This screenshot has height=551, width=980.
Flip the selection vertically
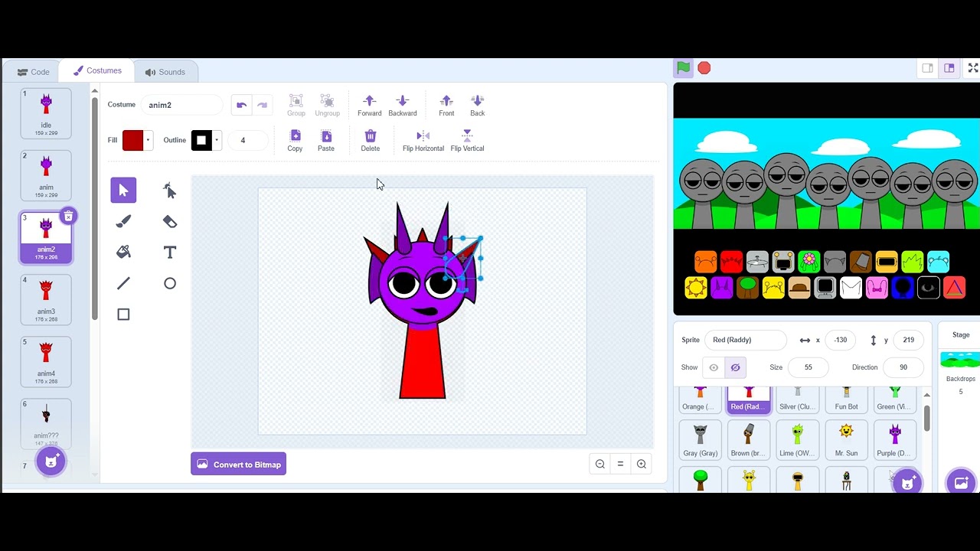[x=467, y=141]
